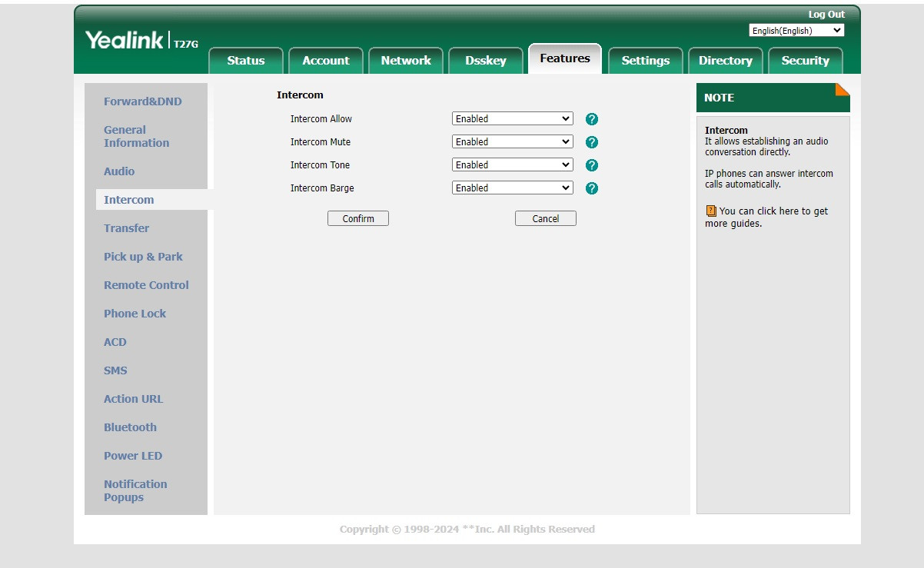Select Bluetooth from the sidebar menu

(130, 427)
